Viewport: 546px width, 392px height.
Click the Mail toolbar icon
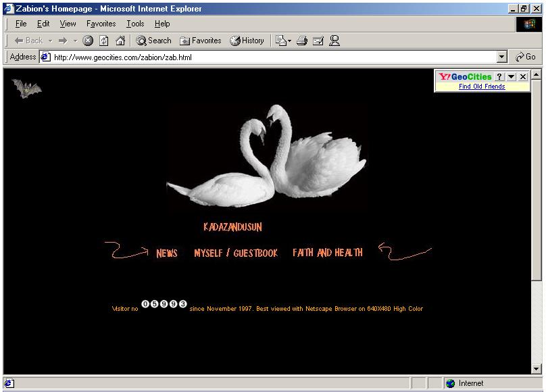coord(280,41)
